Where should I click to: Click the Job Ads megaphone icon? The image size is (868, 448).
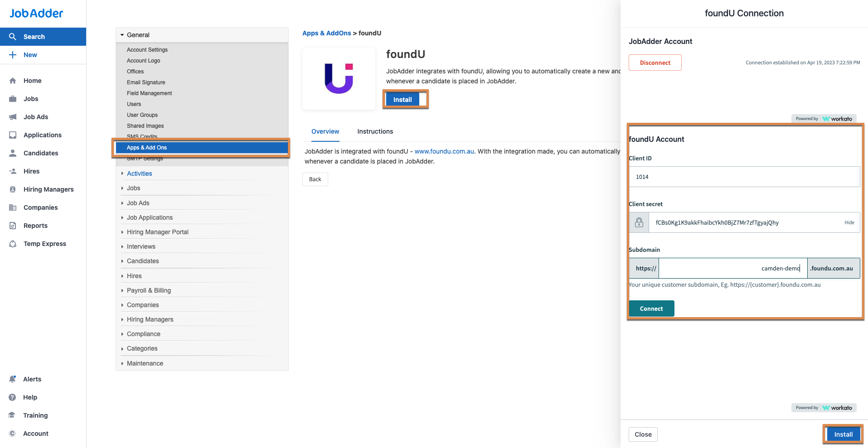point(13,117)
